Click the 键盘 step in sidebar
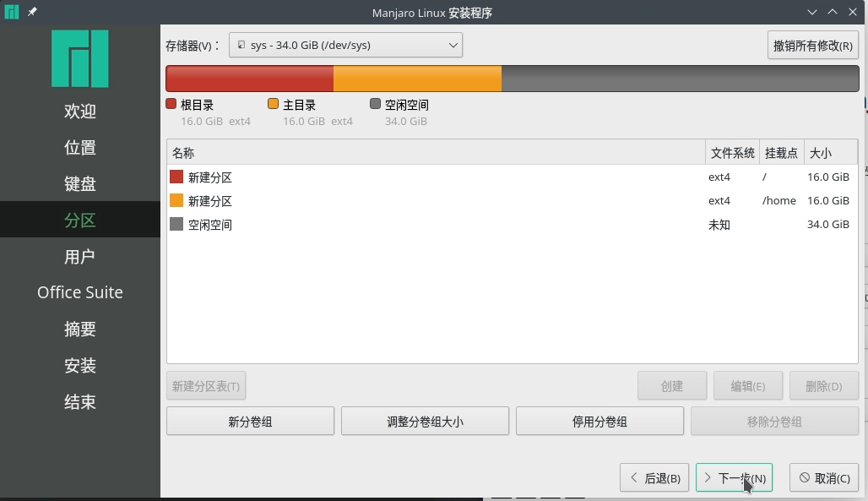 (x=80, y=183)
